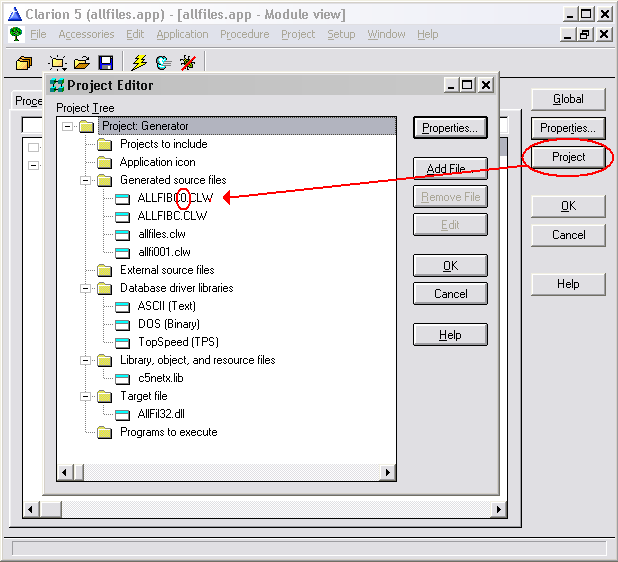This screenshot has width=618, height=562.
Task: Open the Project menu in menu bar
Action: [x=298, y=34]
